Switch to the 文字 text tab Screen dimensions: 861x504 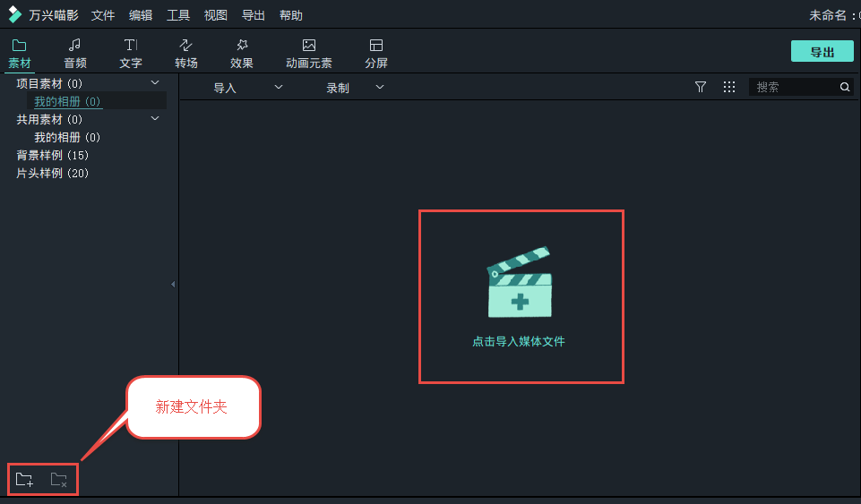(131, 54)
